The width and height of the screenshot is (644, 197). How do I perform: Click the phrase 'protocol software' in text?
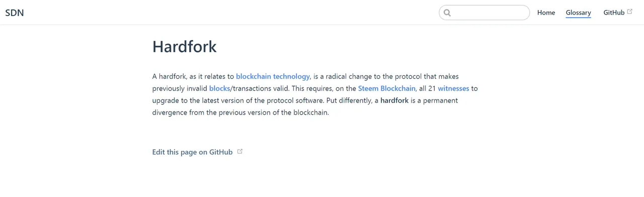292,101
